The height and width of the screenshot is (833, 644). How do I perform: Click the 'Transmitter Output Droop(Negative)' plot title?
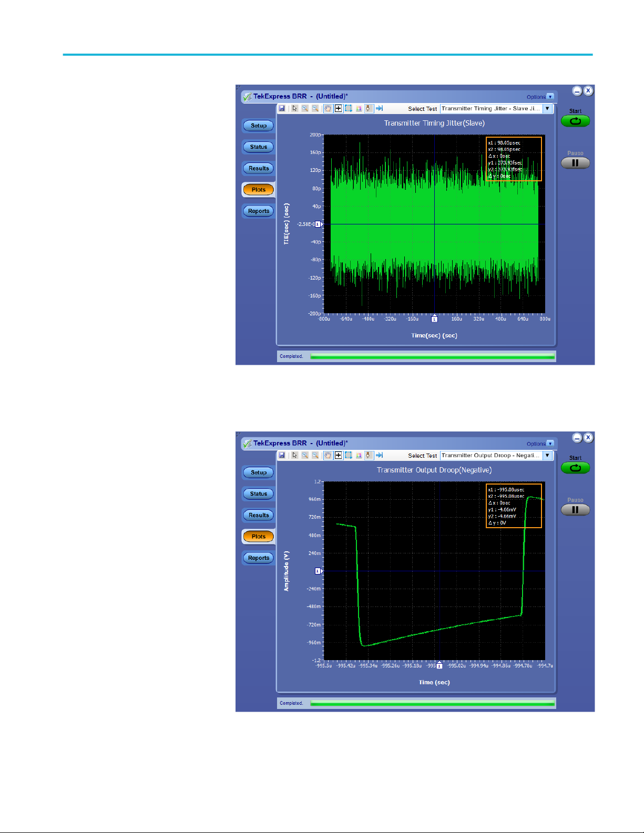434,470
